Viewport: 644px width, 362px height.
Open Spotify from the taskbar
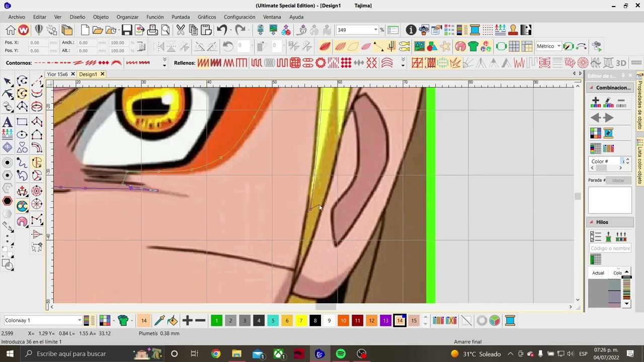[x=341, y=354]
